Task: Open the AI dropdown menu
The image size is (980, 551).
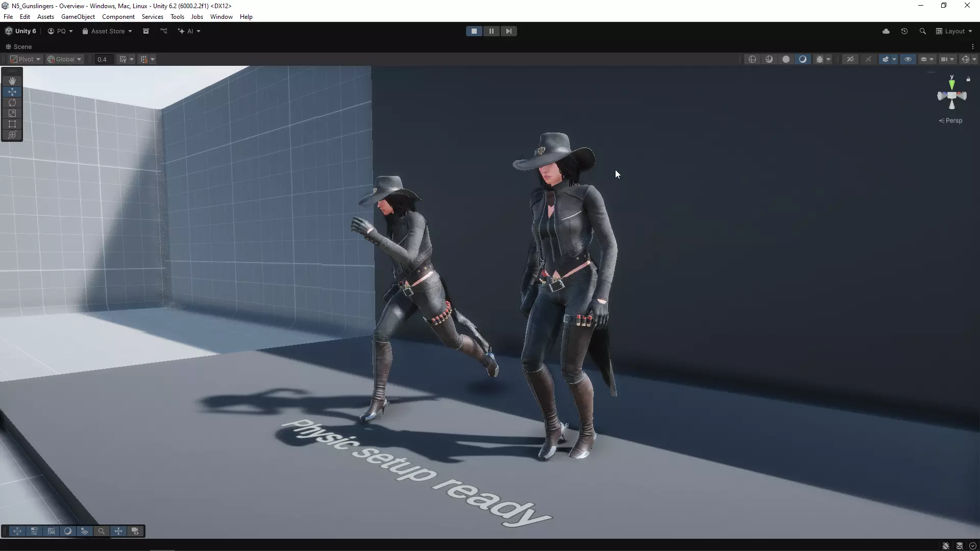Action: (x=189, y=31)
